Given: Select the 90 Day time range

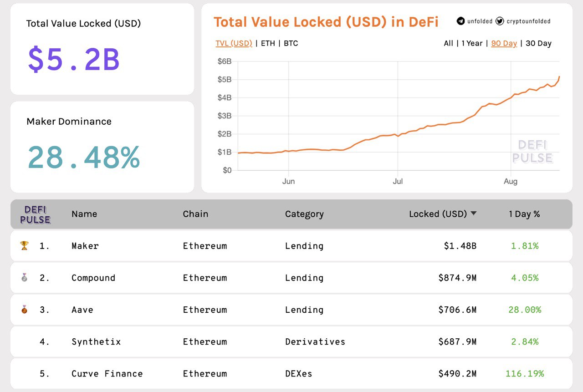Looking at the screenshot, I should (504, 43).
